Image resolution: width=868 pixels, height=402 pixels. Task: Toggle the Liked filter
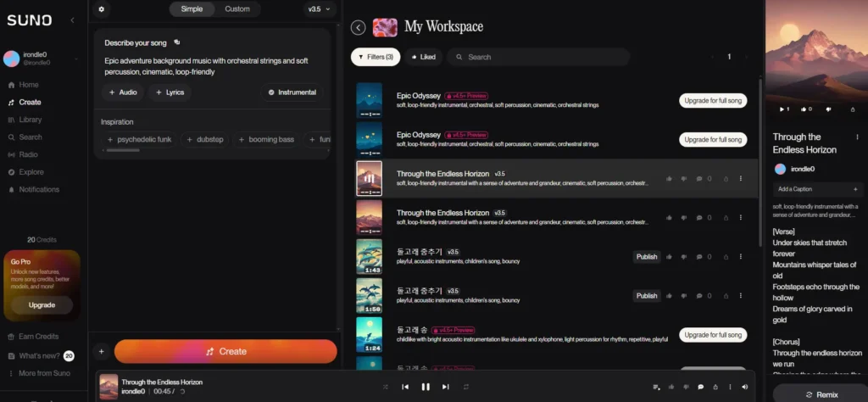click(x=424, y=57)
